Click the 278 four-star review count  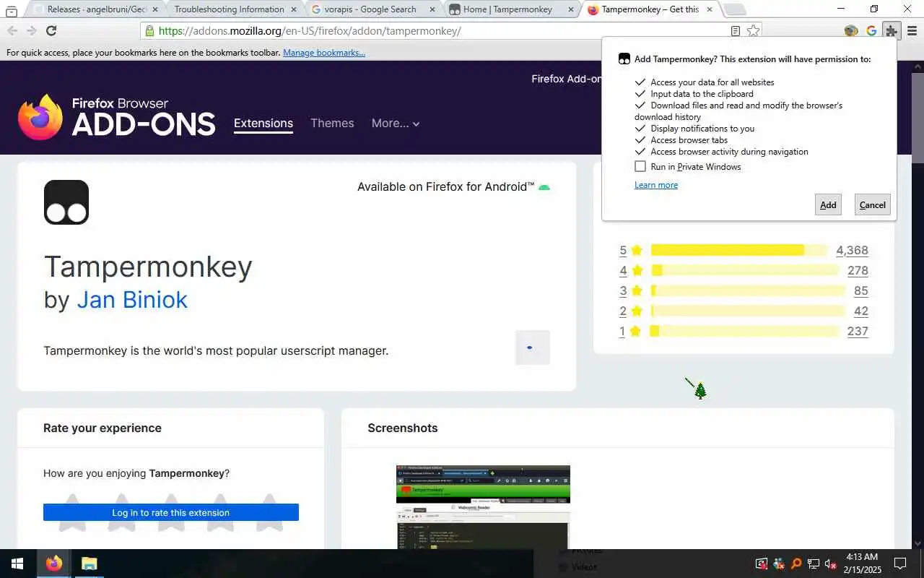pyautogui.click(x=858, y=271)
